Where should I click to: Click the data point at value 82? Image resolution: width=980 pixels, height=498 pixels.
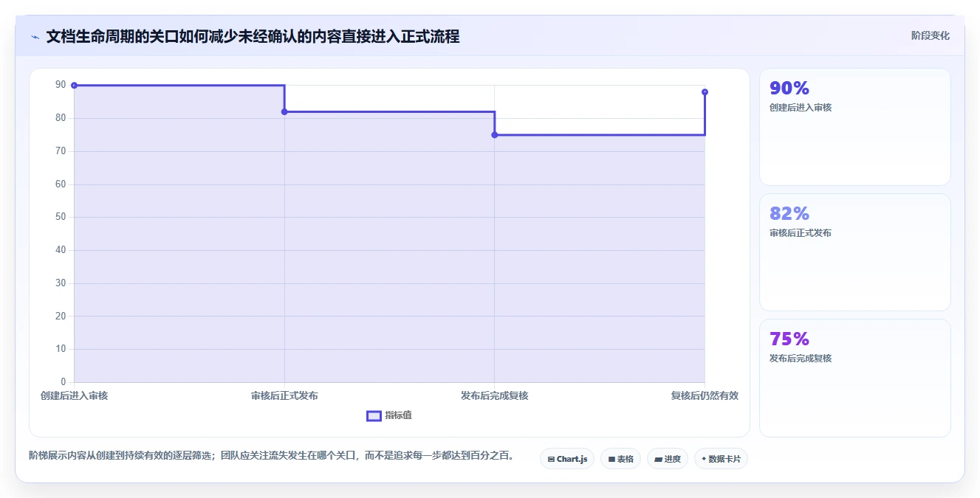284,112
